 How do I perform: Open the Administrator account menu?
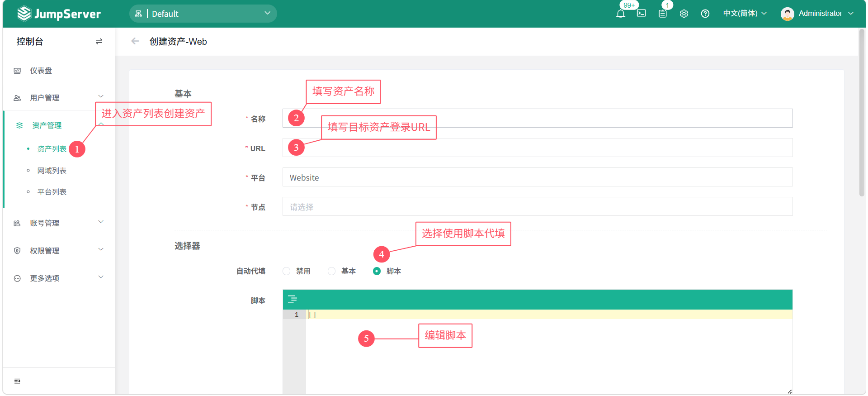(817, 14)
